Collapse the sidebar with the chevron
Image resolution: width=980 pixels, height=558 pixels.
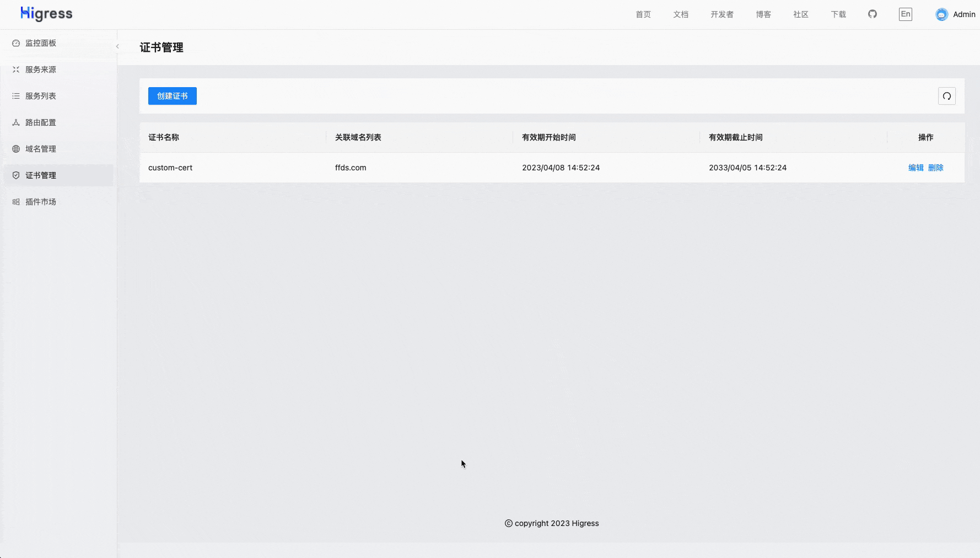tap(117, 46)
